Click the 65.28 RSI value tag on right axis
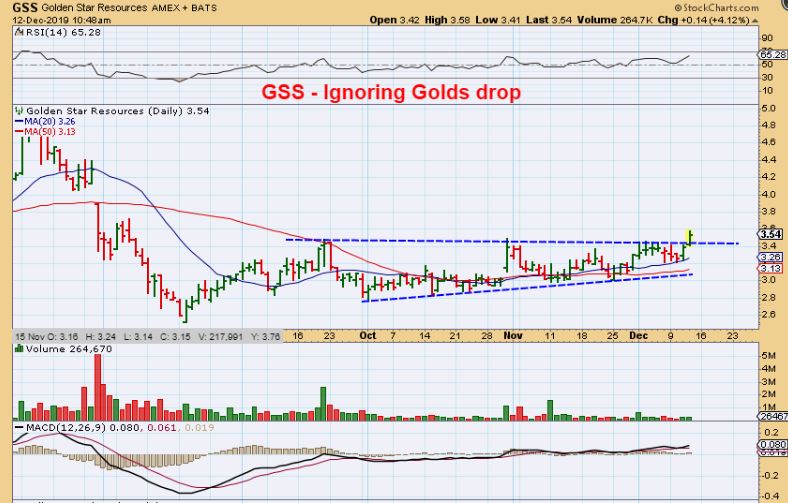This screenshot has width=788, height=503. [772, 54]
